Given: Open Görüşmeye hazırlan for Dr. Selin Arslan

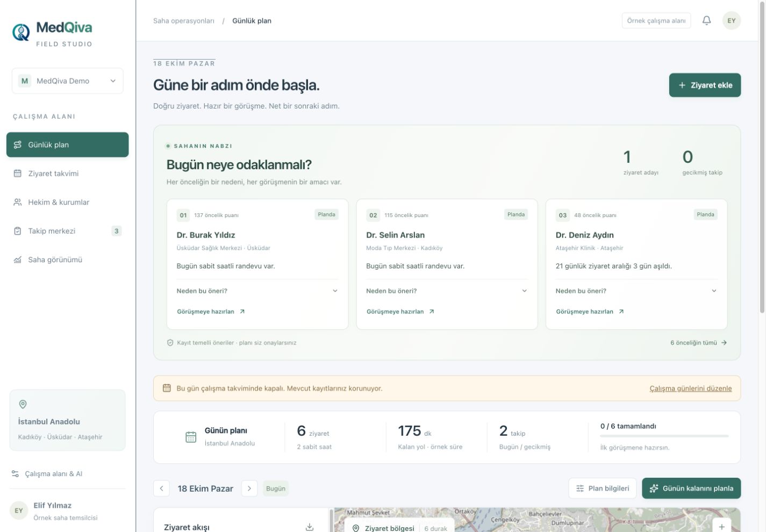Looking at the screenshot, I should click(400, 312).
